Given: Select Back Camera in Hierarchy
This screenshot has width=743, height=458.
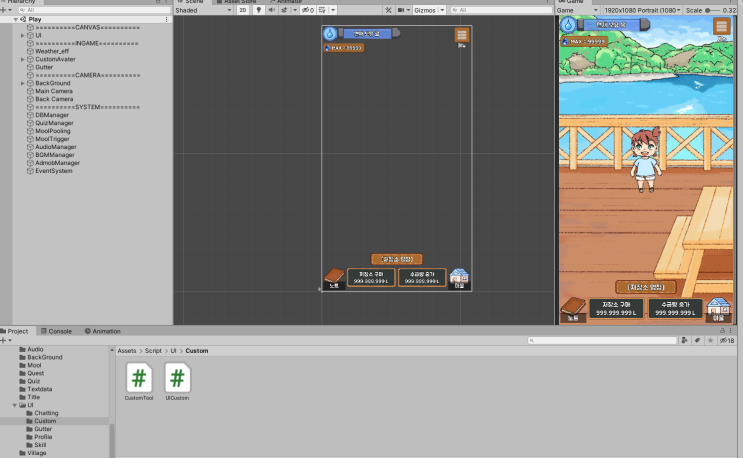Looking at the screenshot, I should 54,99.
